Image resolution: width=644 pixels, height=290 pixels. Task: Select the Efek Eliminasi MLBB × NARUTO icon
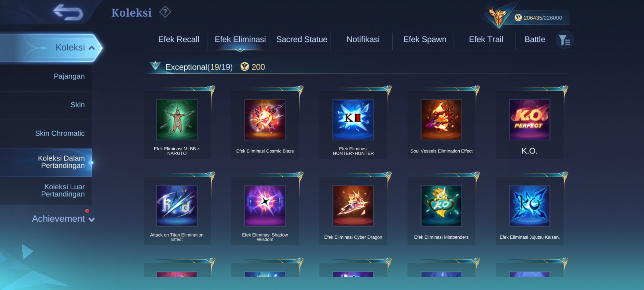coord(177,119)
